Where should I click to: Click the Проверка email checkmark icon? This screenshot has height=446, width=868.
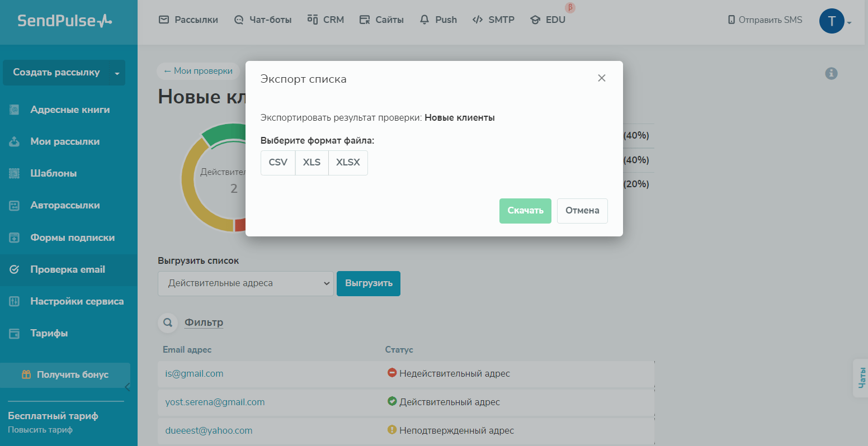pos(15,269)
